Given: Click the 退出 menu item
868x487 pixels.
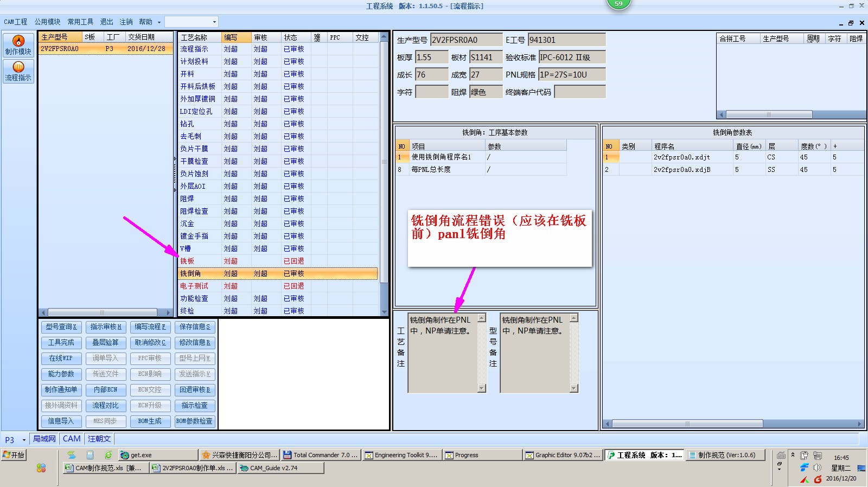Looking at the screenshot, I should point(106,22).
